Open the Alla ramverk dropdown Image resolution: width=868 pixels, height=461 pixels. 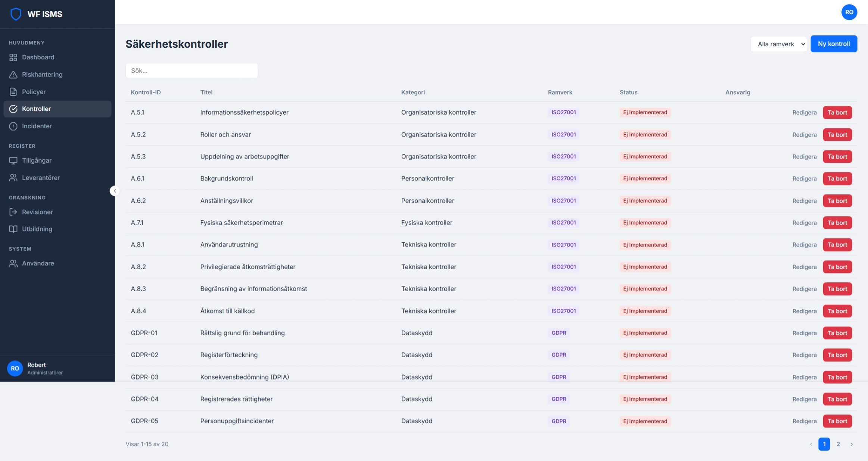tap(778, 44)
